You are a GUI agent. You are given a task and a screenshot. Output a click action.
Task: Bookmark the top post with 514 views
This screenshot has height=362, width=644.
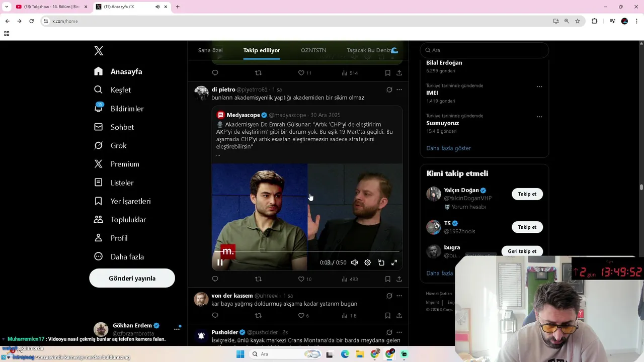[x=388, y=73]
